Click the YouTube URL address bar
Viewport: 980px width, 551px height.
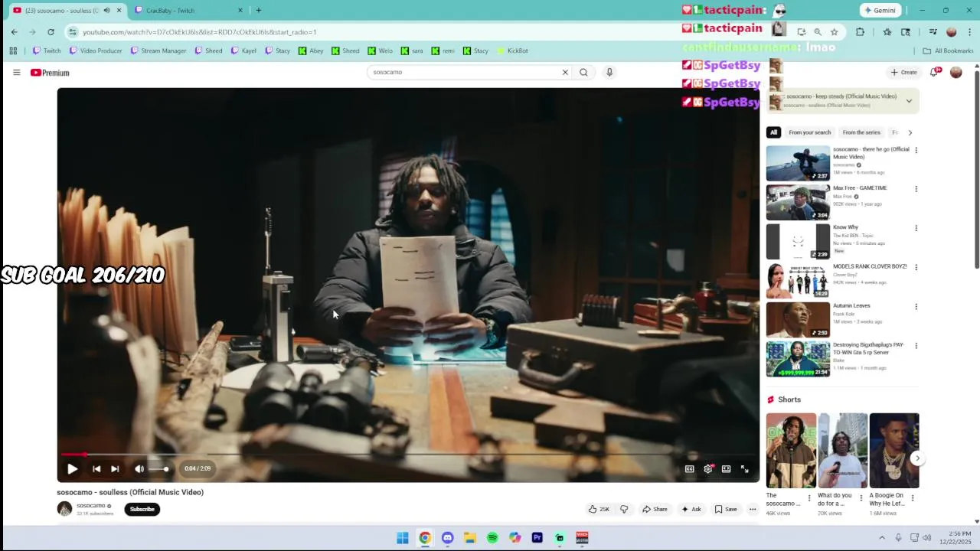tap(199, 32)
